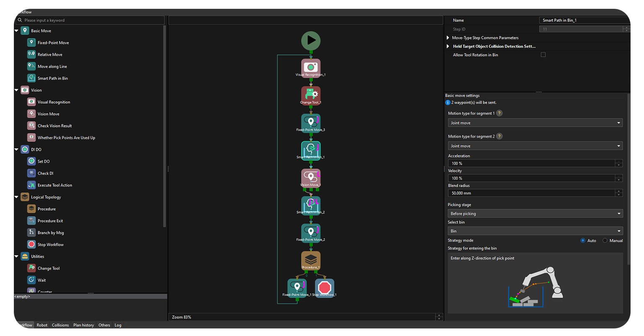Click the Blend radius value field
Viewport: 644px width, 336px height.
[531, 193]
